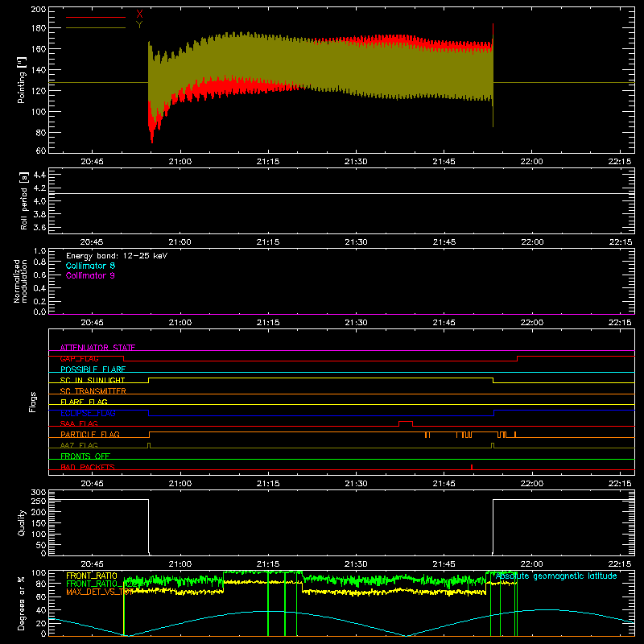Click the Normalized modulation axis title
The width and height of the screenshot is (644, 644).
point(19,281)
